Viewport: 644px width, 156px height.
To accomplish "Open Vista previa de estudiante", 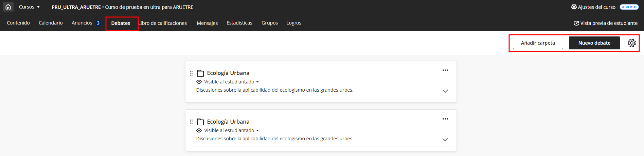I will pos(605,23).
